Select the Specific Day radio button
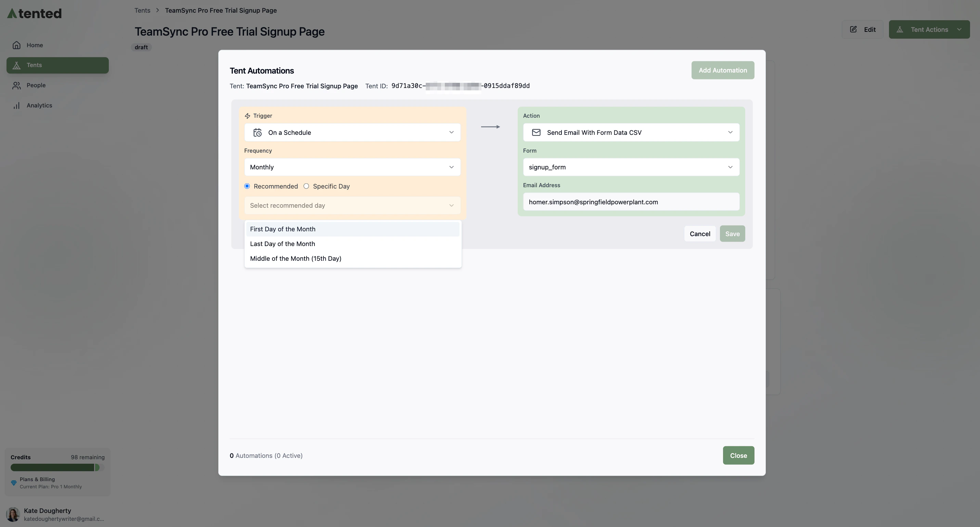 coord(307,186)
